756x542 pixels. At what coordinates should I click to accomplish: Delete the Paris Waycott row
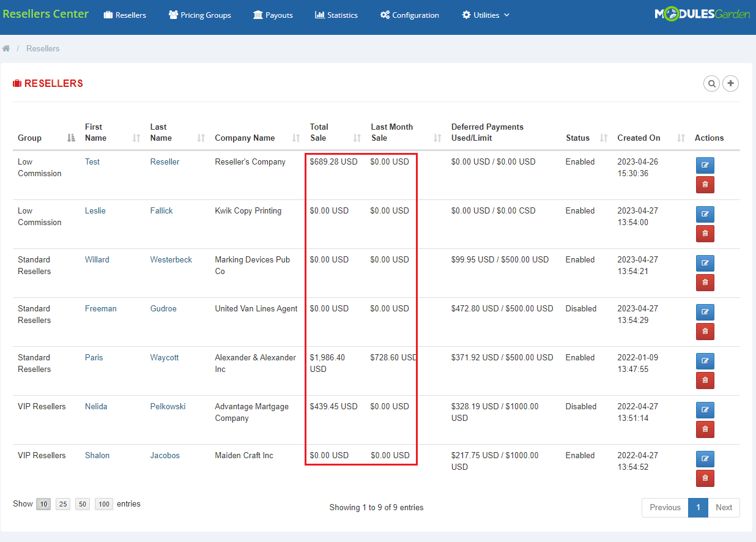[705, 381]
